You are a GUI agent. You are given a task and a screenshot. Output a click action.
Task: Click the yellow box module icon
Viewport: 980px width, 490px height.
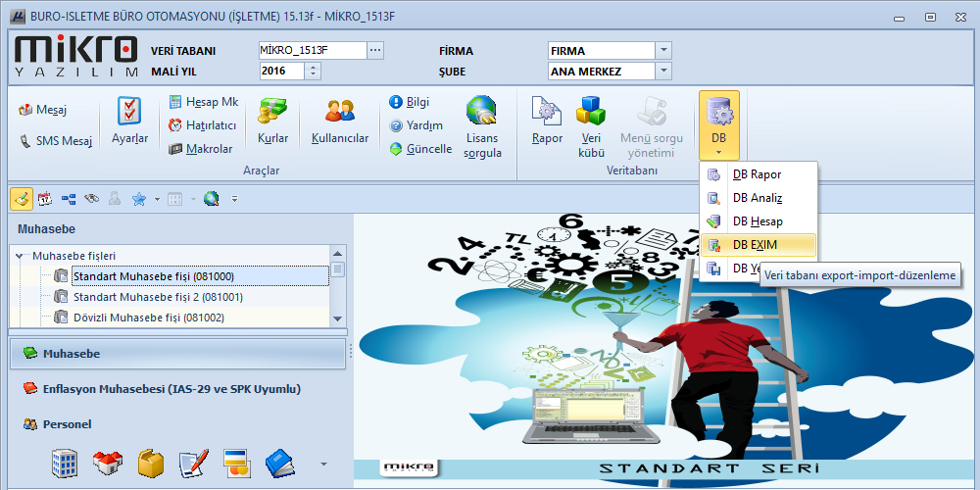pos(151,464)
